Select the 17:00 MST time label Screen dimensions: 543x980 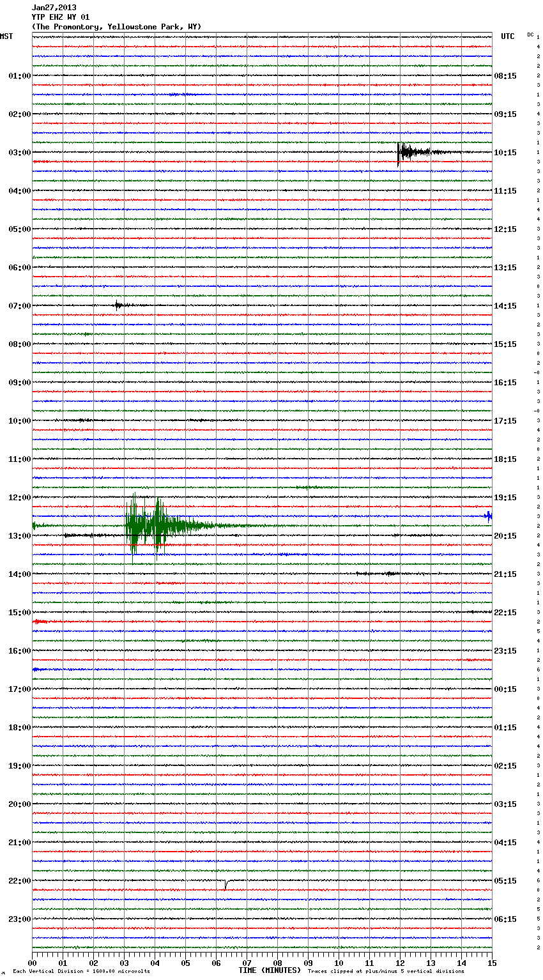tap(19, 689)
